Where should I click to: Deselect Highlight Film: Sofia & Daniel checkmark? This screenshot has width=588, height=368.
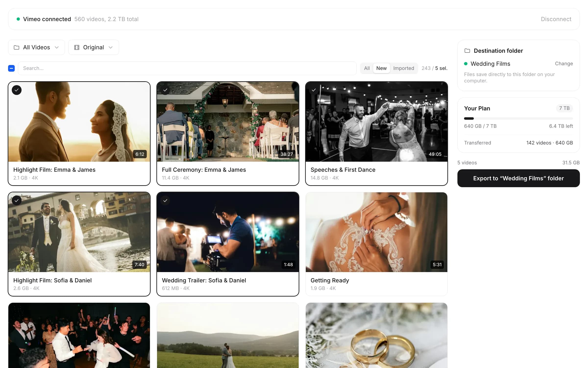[x=17, y=201]
